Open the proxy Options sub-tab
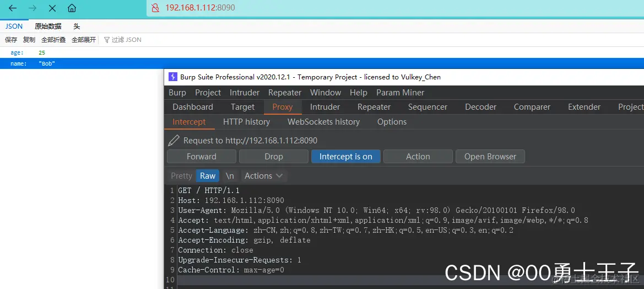Viewport: 644px width, 289px height. pos(392,122)
